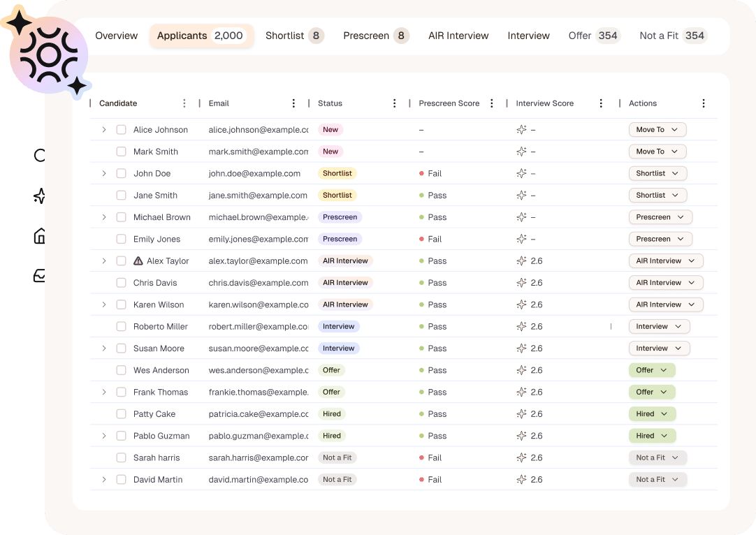
Task: Click the sunburst logo icon
Action: (48, 54)
